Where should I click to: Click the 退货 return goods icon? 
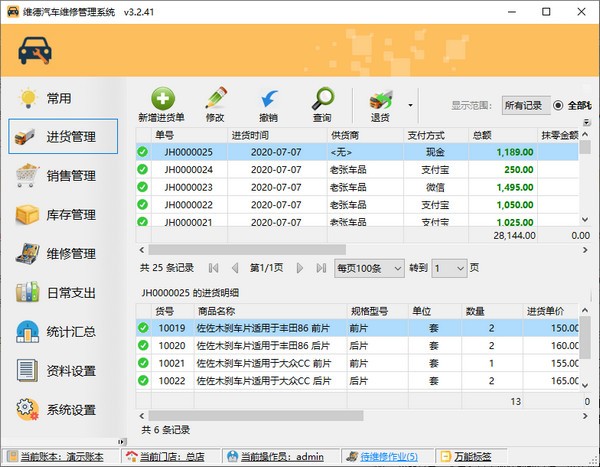380,100
